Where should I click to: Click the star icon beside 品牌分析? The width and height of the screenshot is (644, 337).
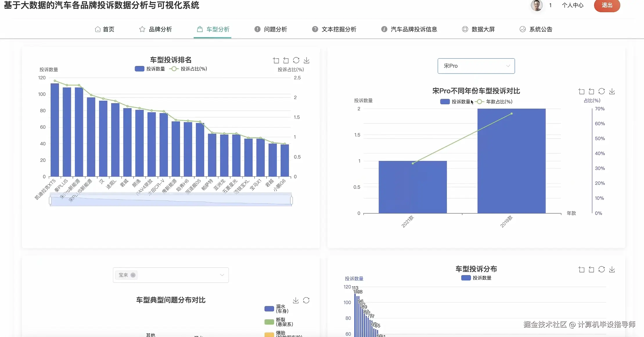pos(142,29)
